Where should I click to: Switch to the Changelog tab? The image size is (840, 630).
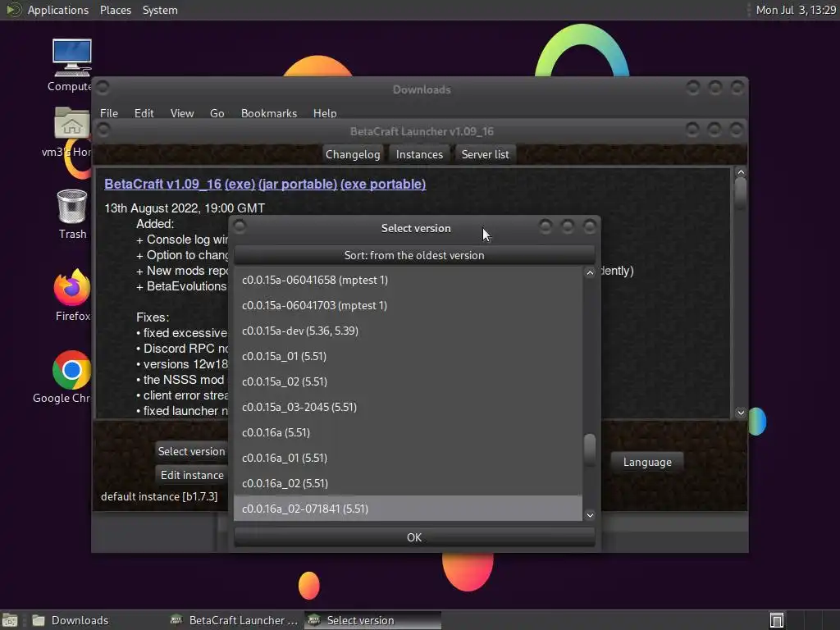pos(353,154)
